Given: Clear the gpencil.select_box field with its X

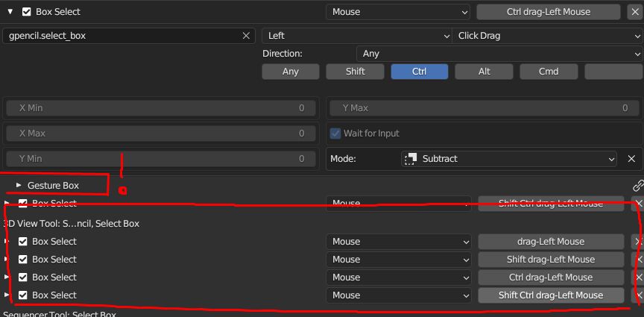Looking at the screenshot, I should pos(246,36).
